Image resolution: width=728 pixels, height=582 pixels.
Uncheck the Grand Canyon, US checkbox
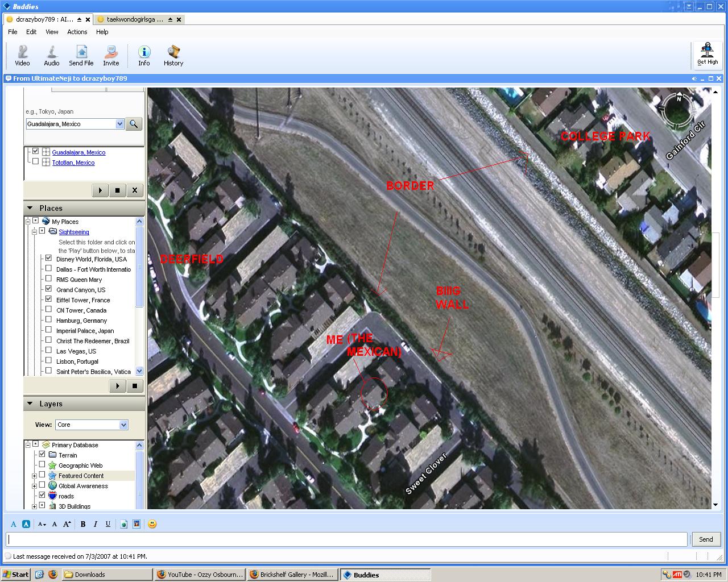pos(48,289)
